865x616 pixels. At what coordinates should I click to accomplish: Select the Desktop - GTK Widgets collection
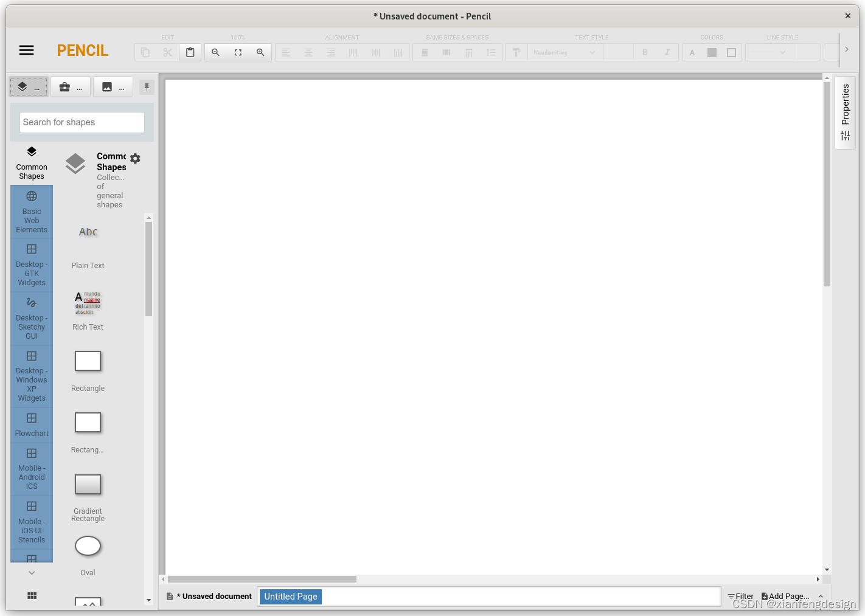tap(32, 265)
